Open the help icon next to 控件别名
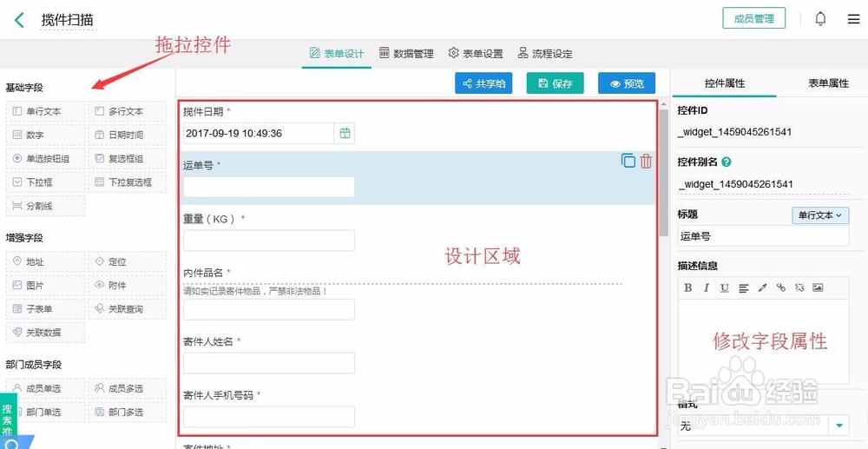The image size is (868, 449). pyautogui.click(x=727, y=162)
